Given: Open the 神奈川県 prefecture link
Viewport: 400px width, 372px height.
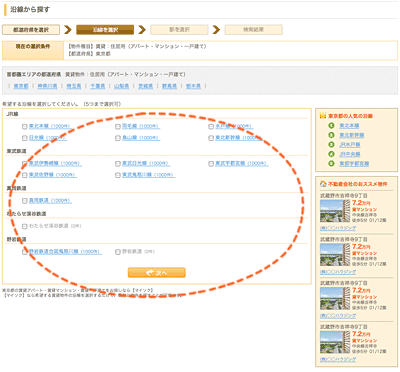Looking at the screenshot, I should tap(47, 86).
